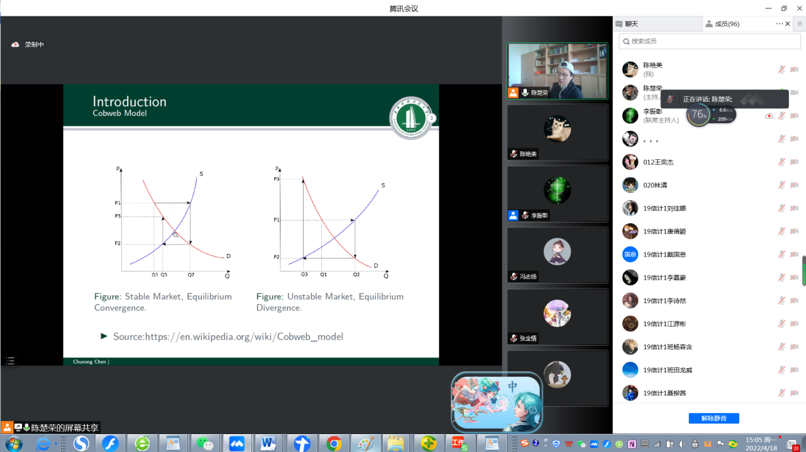
Task: Click the 解除静音 unmute button
Action: click(713, 418)
